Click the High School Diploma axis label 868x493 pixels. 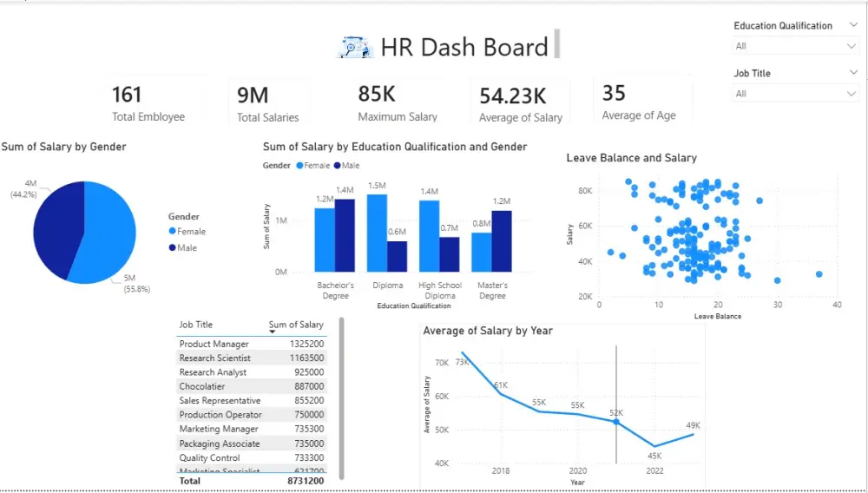(440, 291)
